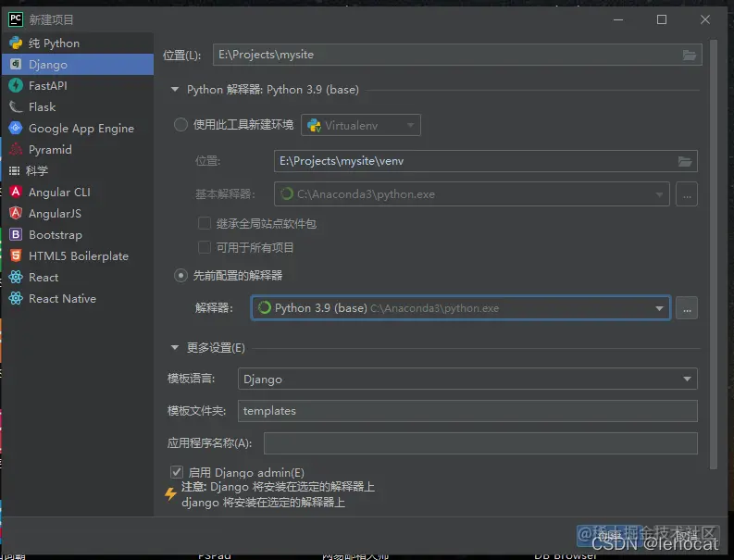Screen dimensions: 734x560
Task: Select 'New environment using' radio button
Action: (x=180, y=125)
